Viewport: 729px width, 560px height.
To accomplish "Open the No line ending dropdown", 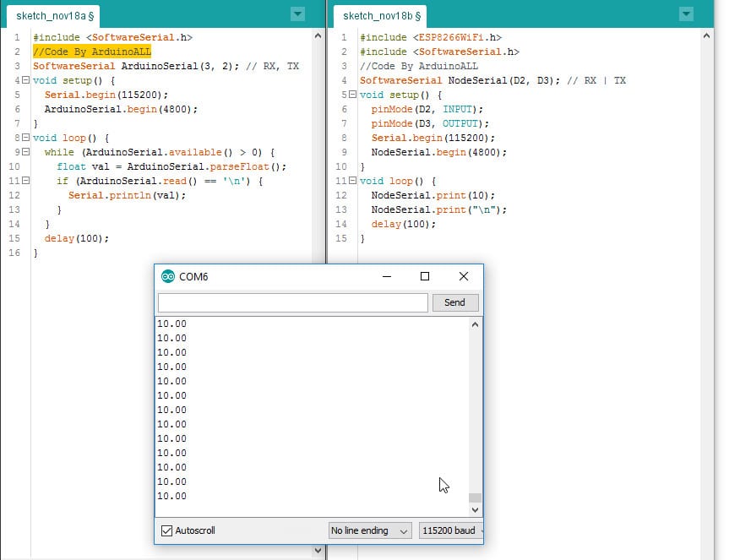I will (370, 530).
